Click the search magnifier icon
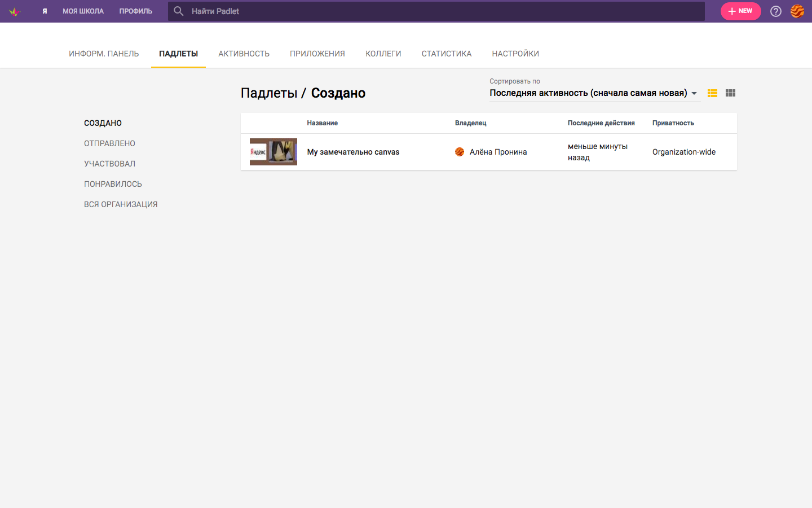 pyautogui.click(x=178, y=11)
